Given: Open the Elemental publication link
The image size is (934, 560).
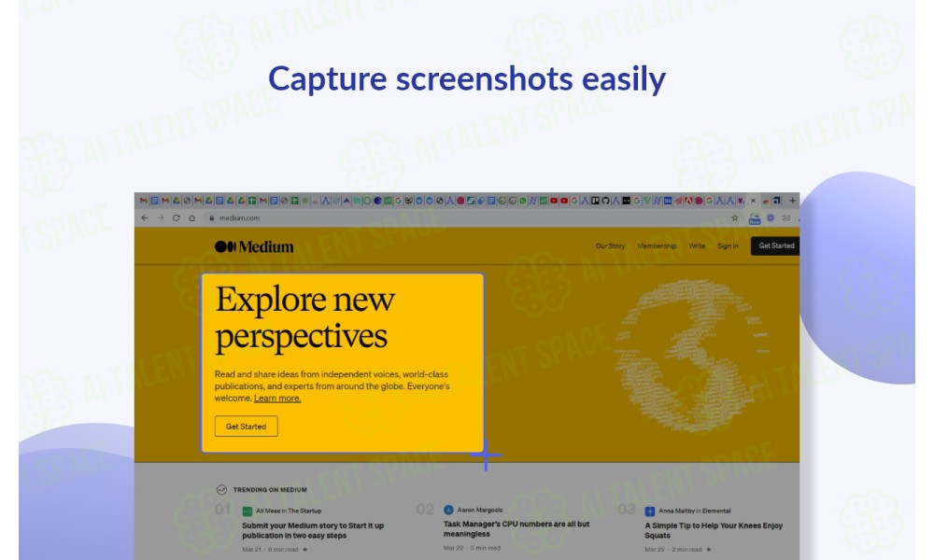Looking at the screenshot, I should coord(716,511).
